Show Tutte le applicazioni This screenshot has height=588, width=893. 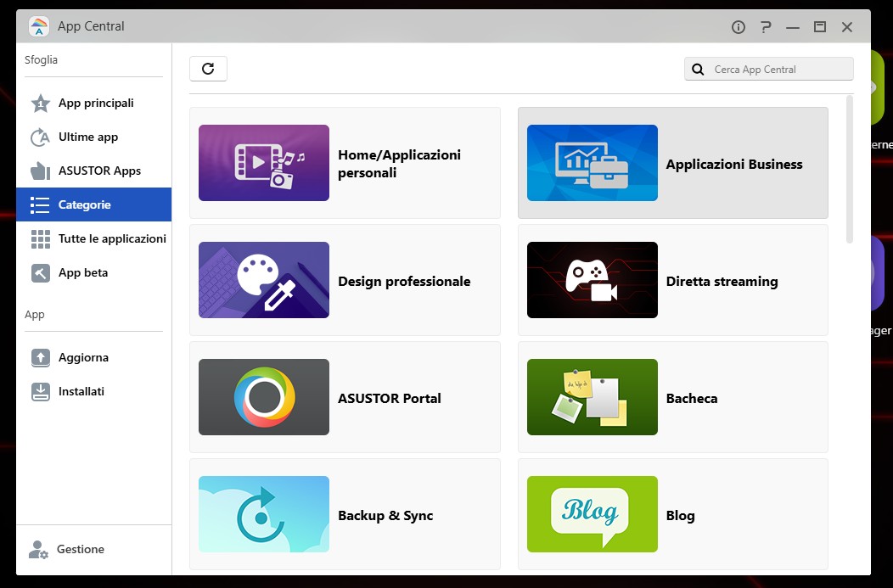coord(112,238)
